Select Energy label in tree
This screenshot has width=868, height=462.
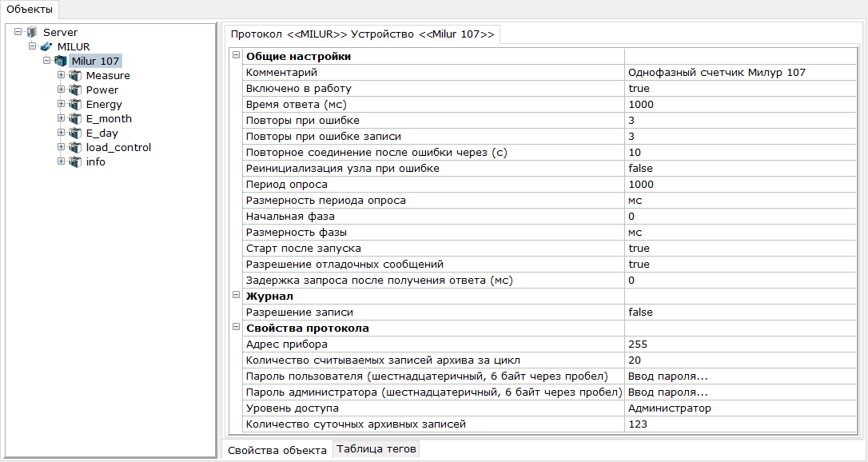coord(104,104)
